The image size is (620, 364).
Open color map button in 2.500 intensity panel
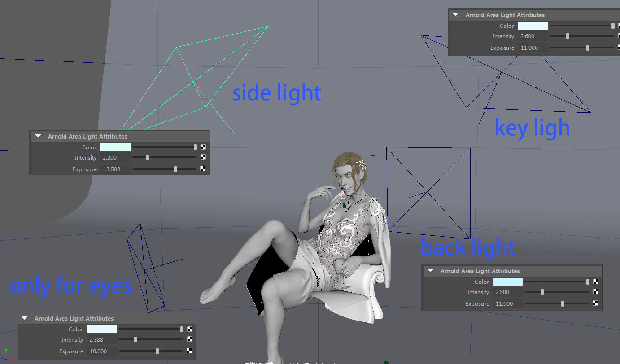(x=596, y=282)
